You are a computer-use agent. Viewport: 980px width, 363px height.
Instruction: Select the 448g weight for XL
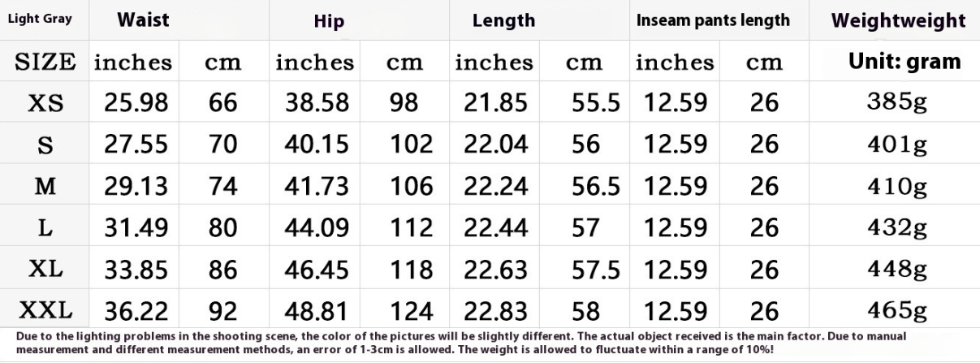pos(899,269)
